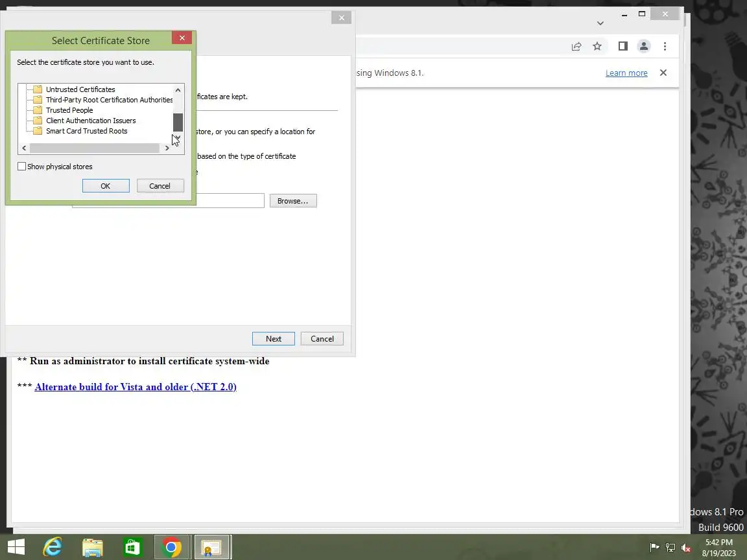Open the taskbar clock showing 5:42 PM
747x560 pixels.
point(719,548)
